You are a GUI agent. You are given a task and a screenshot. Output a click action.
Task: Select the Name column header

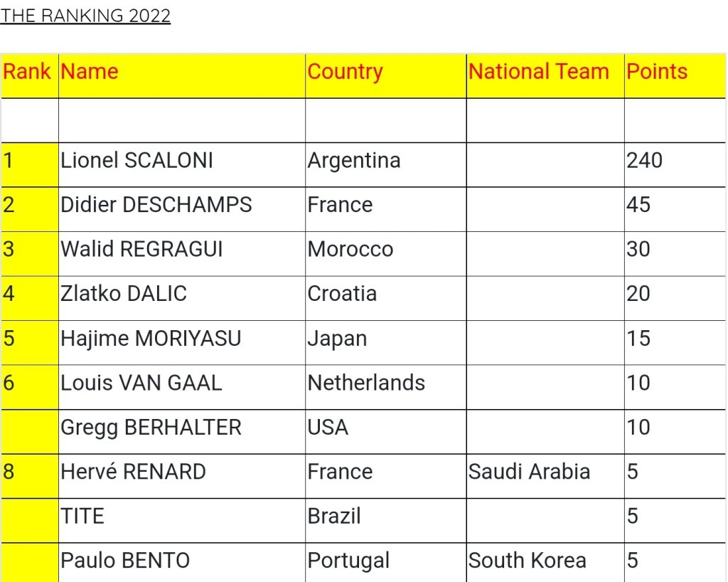pos(90,72)
